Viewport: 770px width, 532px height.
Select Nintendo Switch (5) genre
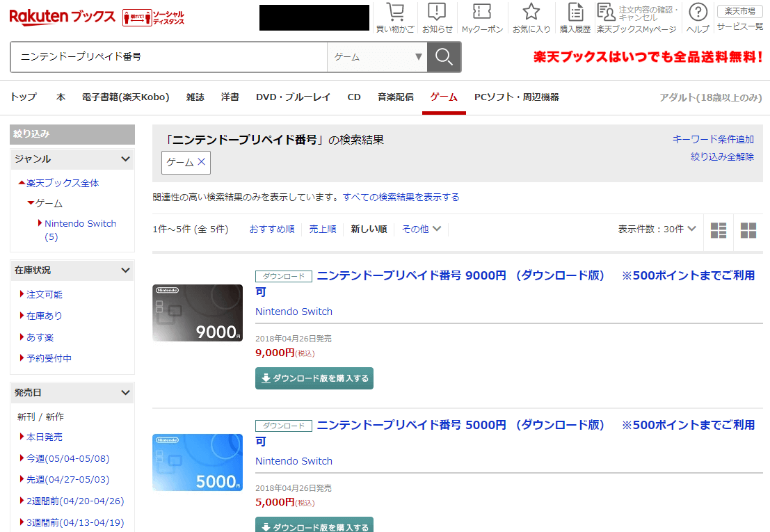(x=80, y=230)
